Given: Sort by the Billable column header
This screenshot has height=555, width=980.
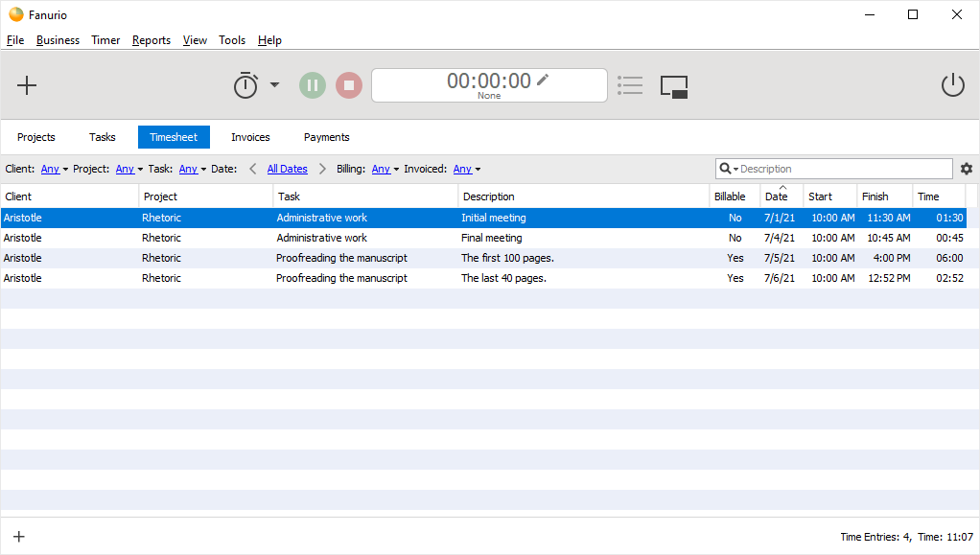Looking at the screenshot, I should coord(735,197).
